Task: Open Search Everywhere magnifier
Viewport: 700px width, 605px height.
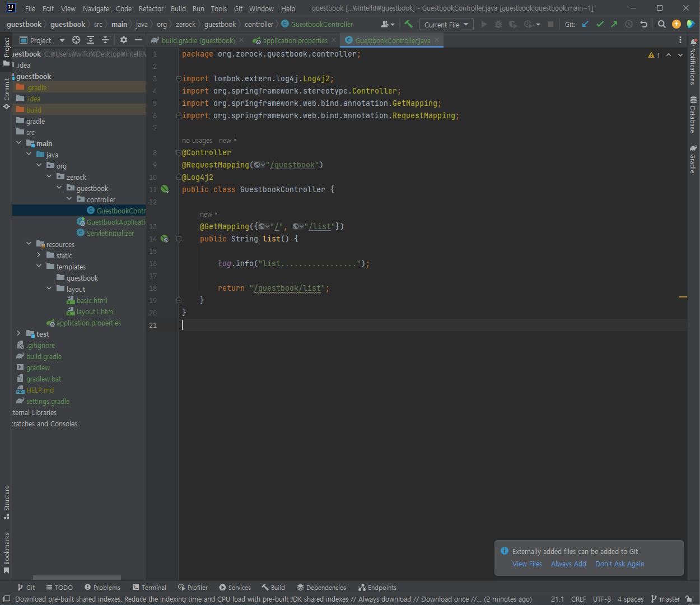Action: pos(661,24)
